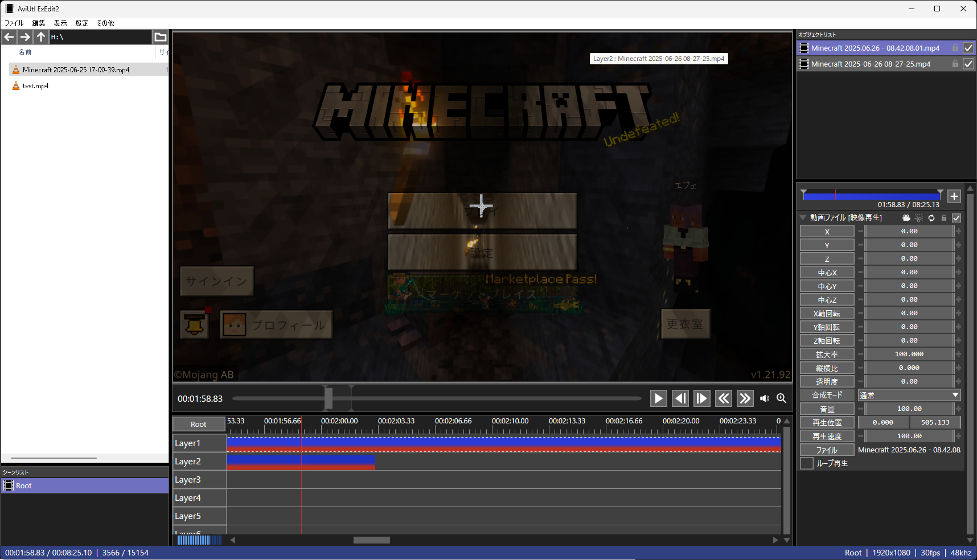
Task: Click the timeline vertical scroll up arrow
Action: (787, 421)
